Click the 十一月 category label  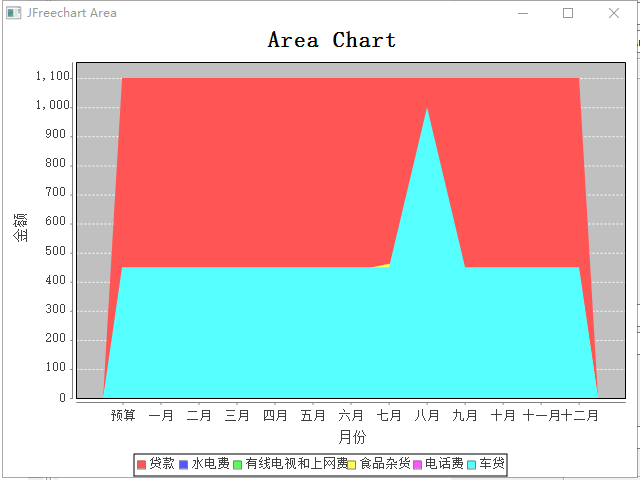pyautogui.click(x=541, y=416)
